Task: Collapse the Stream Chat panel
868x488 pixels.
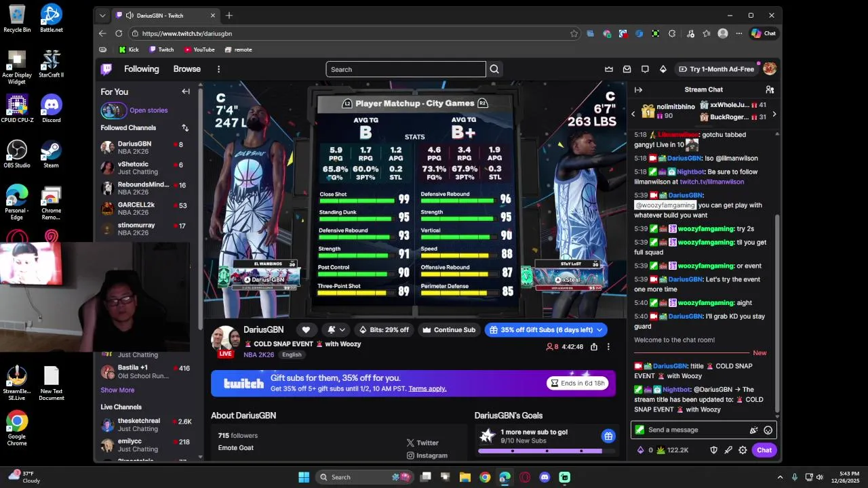Action: pos(638,89)
